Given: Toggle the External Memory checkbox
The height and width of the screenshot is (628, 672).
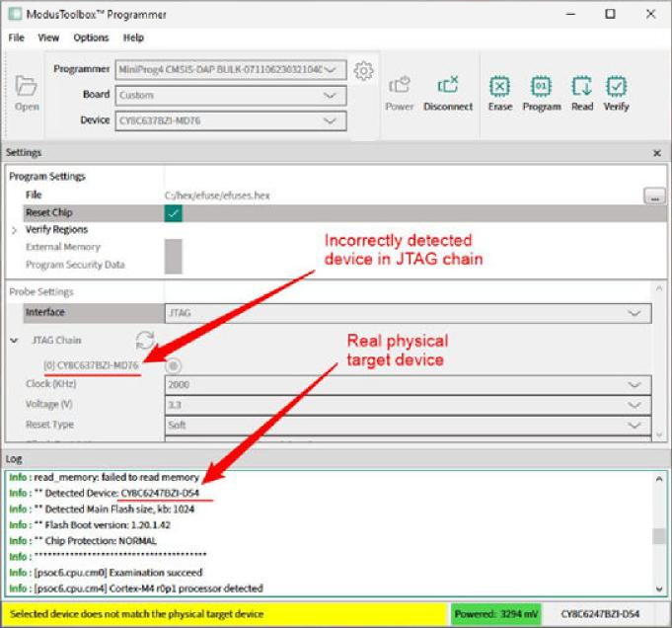Looking at the screenshot, I should point(173,248).
